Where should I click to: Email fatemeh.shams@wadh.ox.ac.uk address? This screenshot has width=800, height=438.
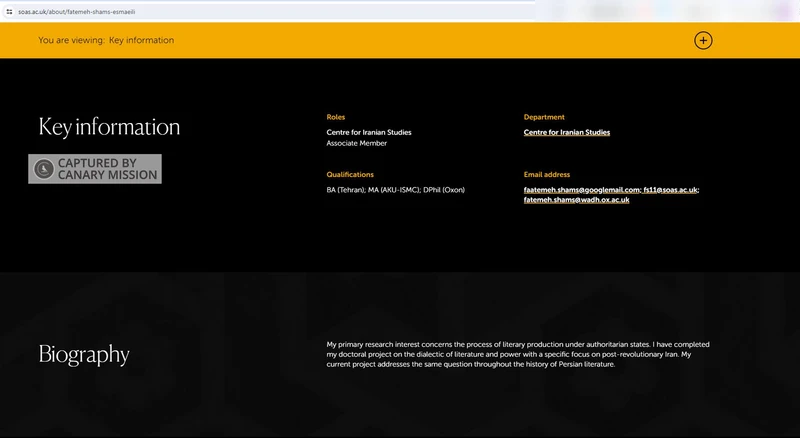(577, 200)
